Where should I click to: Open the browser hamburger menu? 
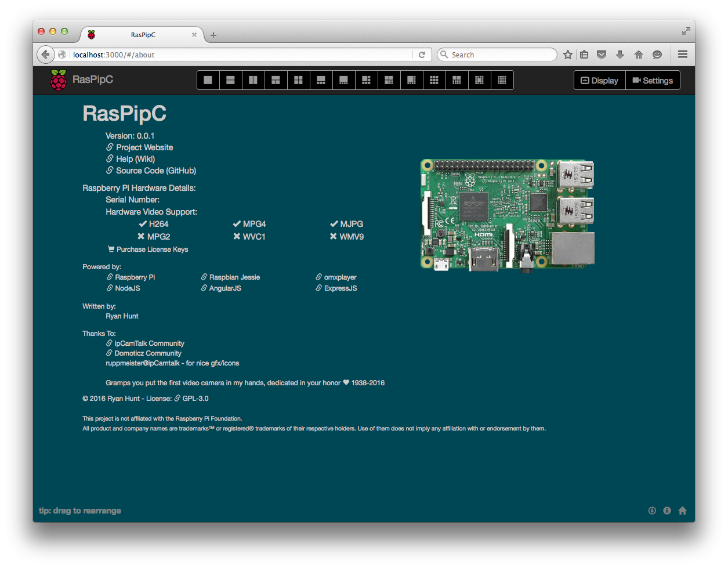point(683,55)
